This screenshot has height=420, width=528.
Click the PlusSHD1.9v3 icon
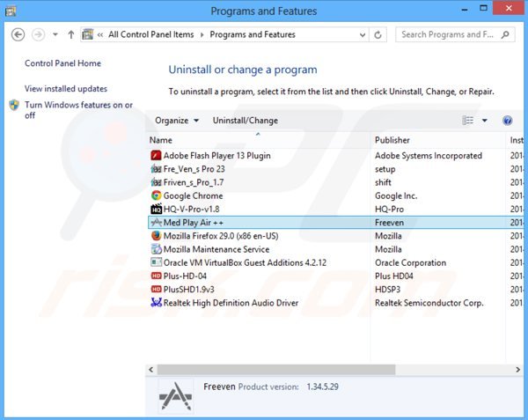click(156, 290)
